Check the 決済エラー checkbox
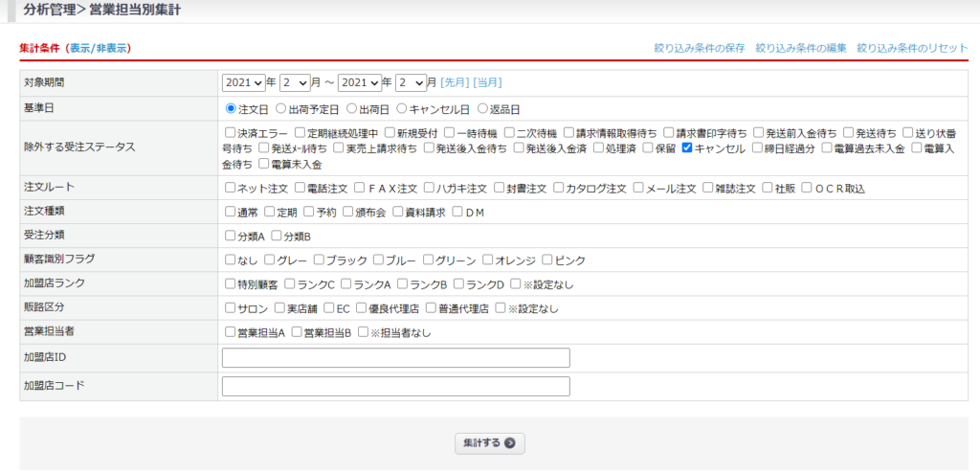Screen dimensions: 980x474 coord(230,133)
